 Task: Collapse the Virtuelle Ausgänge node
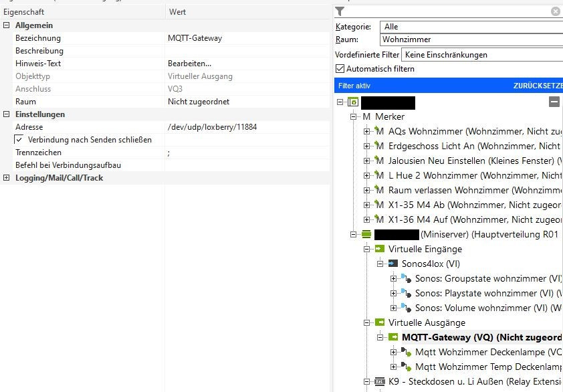(366, 322)
